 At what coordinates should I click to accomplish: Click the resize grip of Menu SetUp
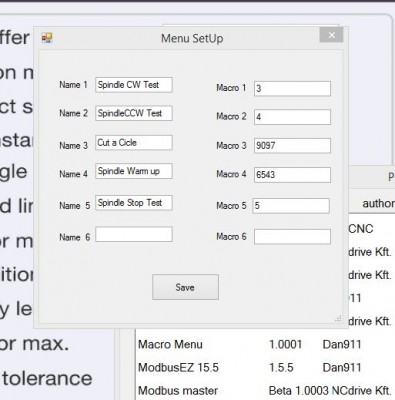point(338,319)
